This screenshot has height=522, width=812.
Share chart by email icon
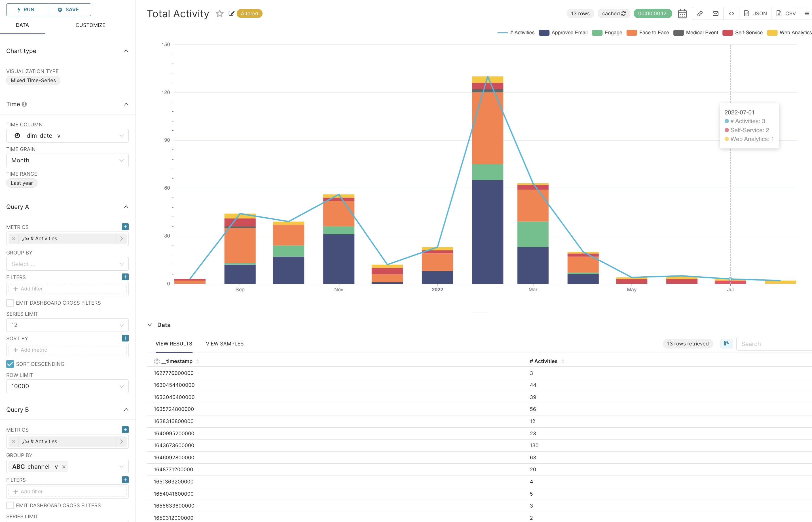(715, 14)
